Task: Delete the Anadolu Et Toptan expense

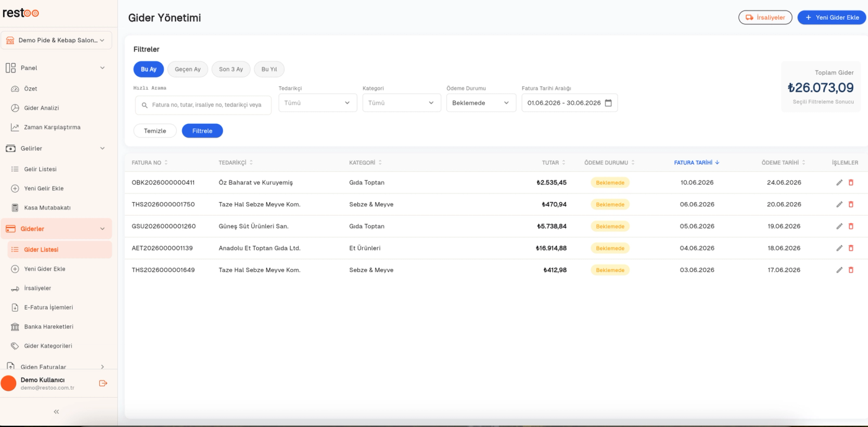Action: [851, 248]
